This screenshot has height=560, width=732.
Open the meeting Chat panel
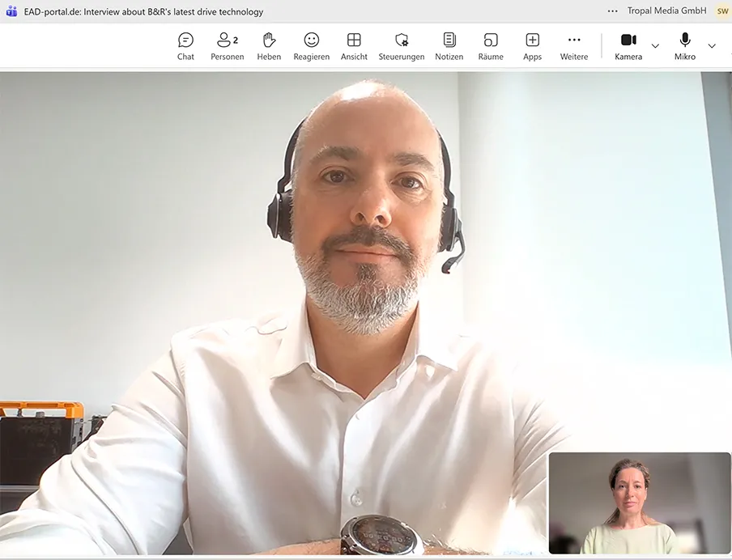pos(185,45)
